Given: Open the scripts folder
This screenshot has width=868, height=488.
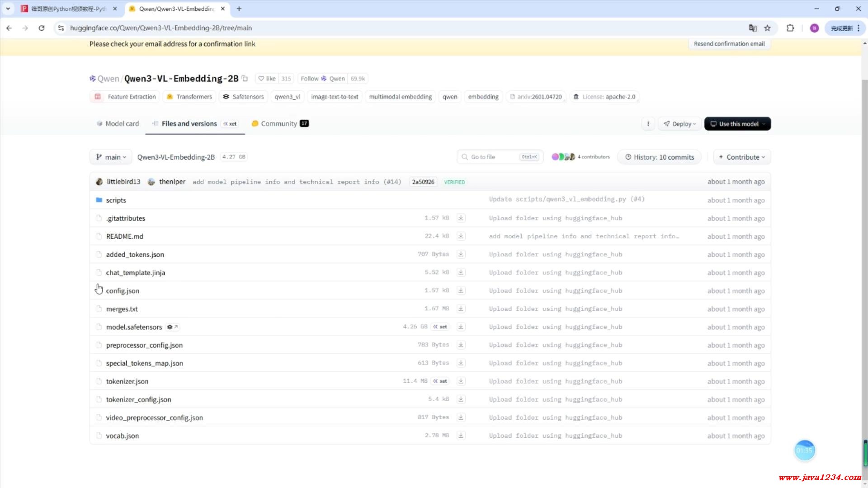Looking at the screenshot, I should tap(116, 200).
